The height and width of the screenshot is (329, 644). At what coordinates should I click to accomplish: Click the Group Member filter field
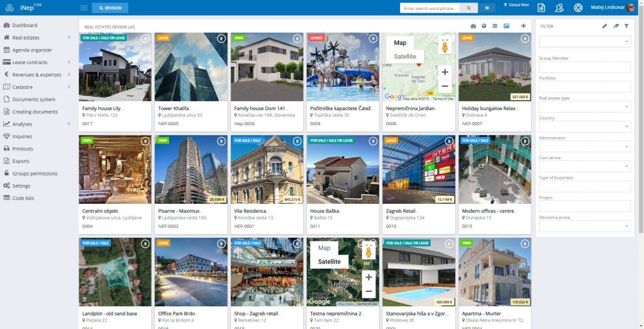pyautogui.click(x=584, y=67)
